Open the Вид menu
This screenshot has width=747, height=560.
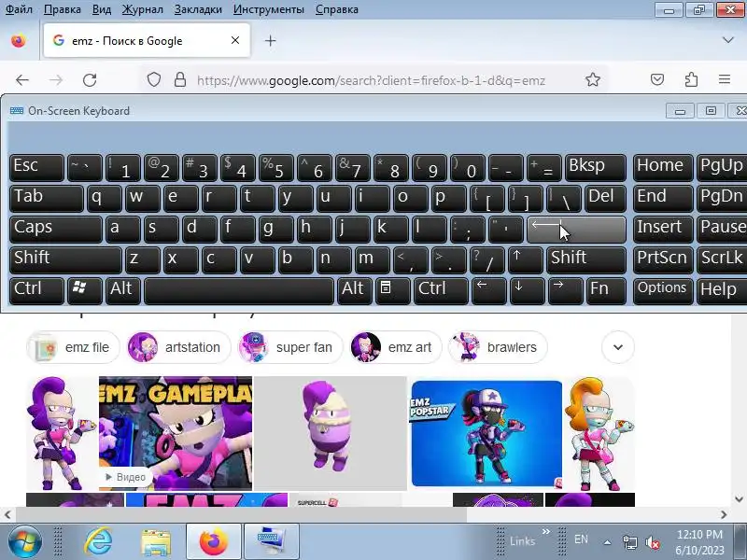102,9
